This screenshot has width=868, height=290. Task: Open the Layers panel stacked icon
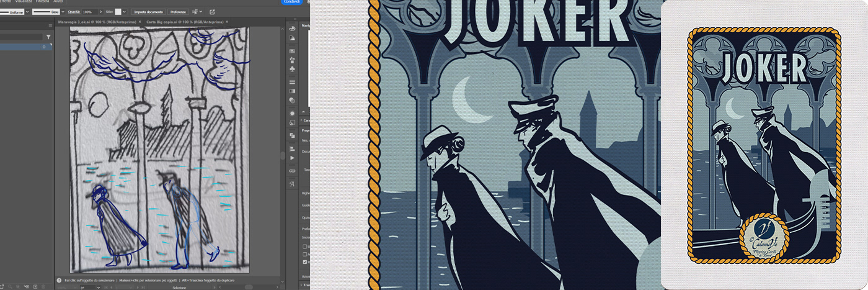(292, 135)
